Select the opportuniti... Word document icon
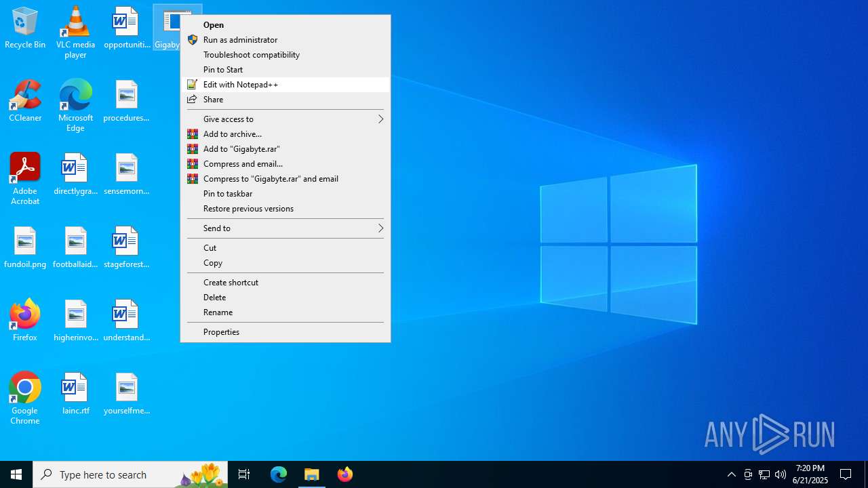 [126, 28]
